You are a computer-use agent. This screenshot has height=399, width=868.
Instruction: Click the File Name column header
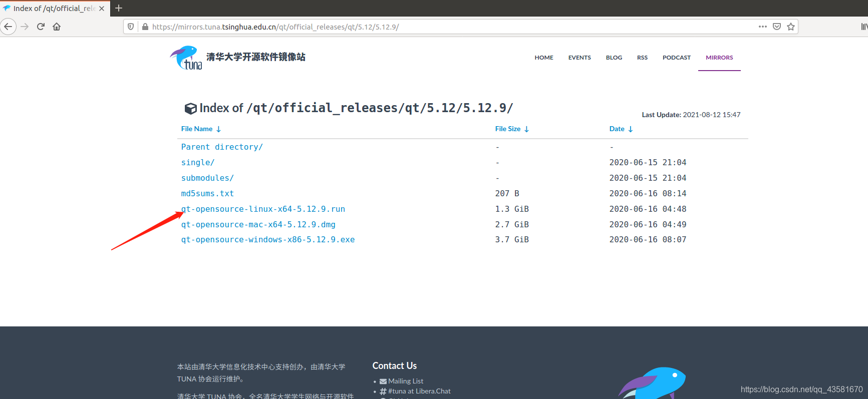pyautogui.click(x=197, y=129)
